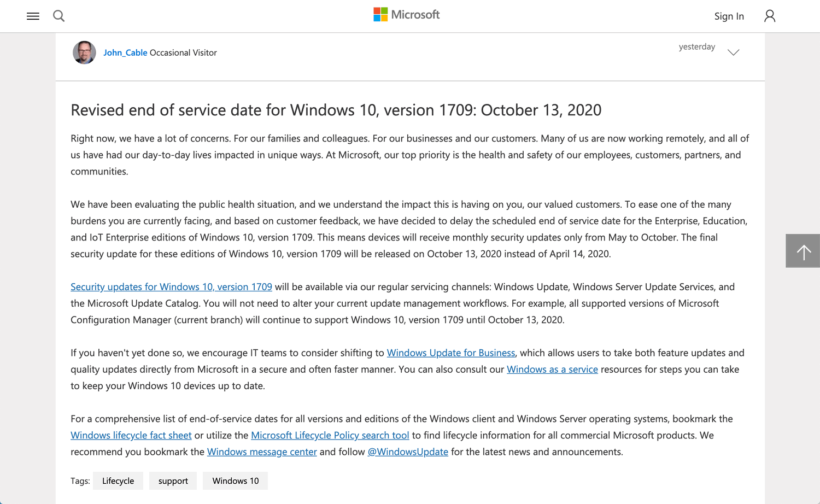This screenshot has width=820, height=504.
Task: Open Security updates for Windows 10 version 1709
Action: (171, 286)
